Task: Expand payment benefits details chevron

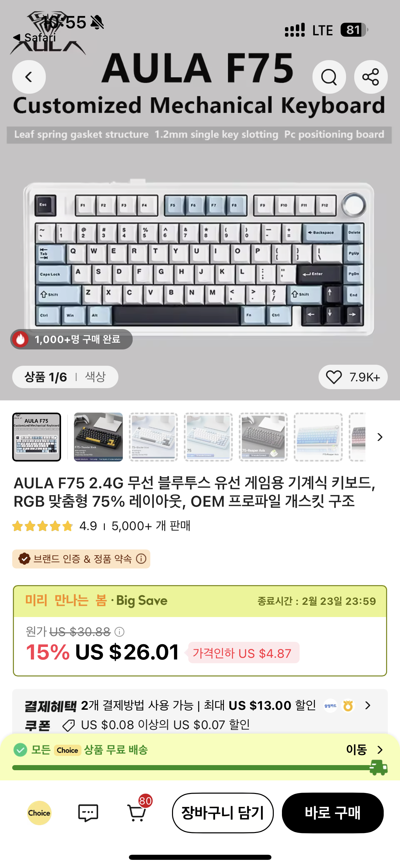Action: pyautogui.click(x=368, y=705)
